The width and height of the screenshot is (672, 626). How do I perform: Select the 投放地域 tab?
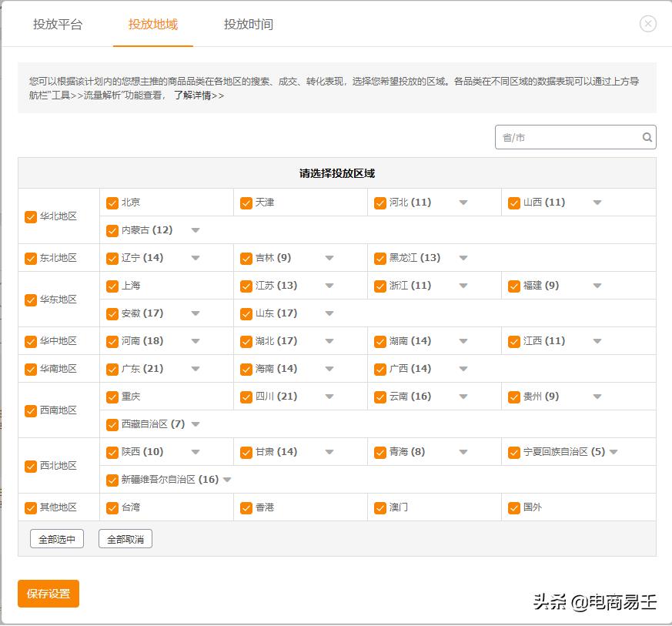tap(153, 24)
